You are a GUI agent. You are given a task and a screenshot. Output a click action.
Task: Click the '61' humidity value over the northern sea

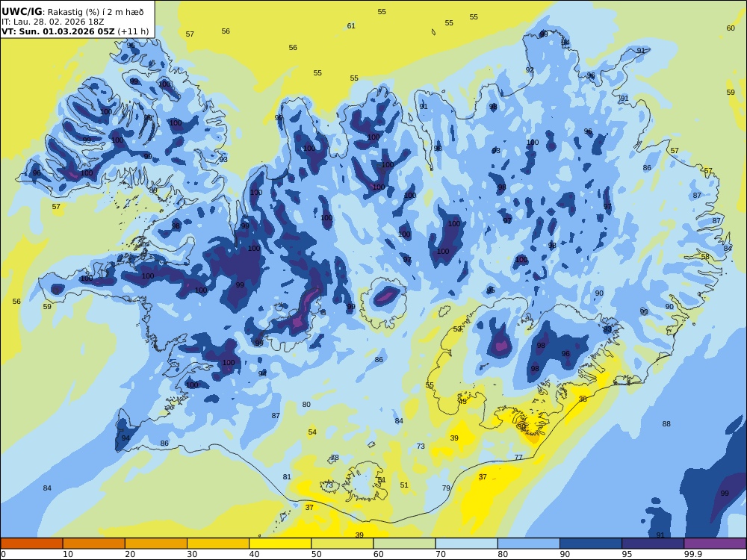tap(351, 25)
